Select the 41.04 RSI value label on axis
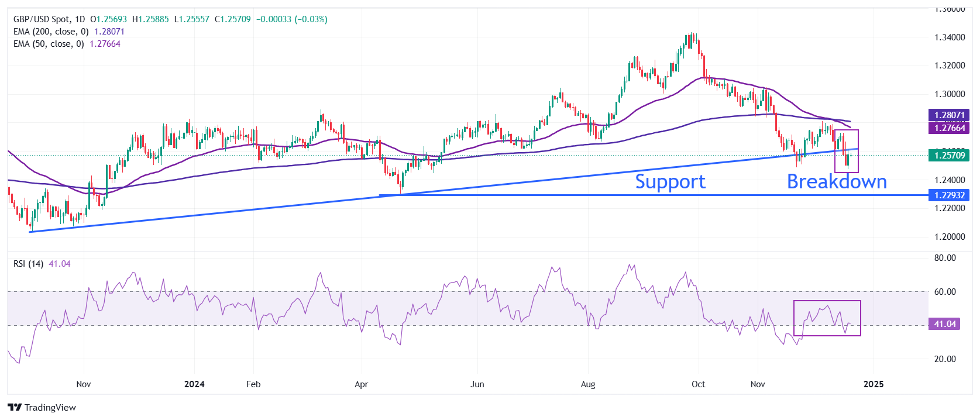 pos(944,323)
